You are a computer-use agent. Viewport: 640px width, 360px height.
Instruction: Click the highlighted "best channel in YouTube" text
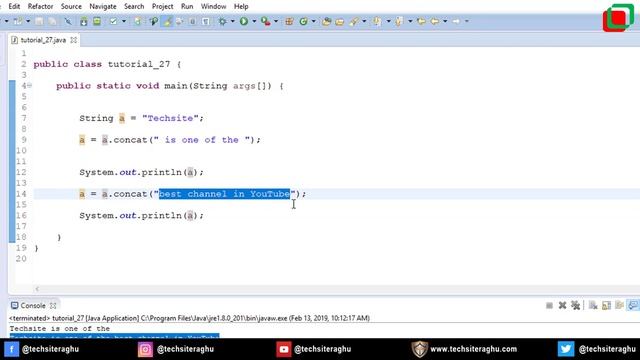pyautogui.click(x=224, y=194)
